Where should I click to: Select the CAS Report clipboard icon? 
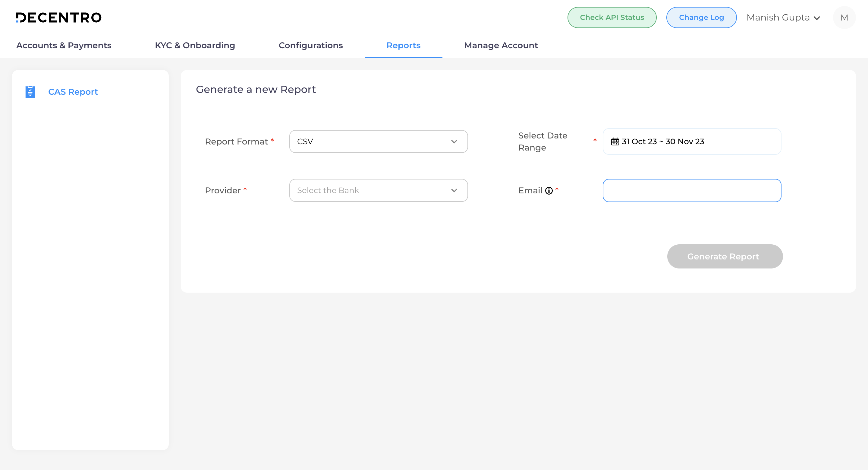[30, 91]
